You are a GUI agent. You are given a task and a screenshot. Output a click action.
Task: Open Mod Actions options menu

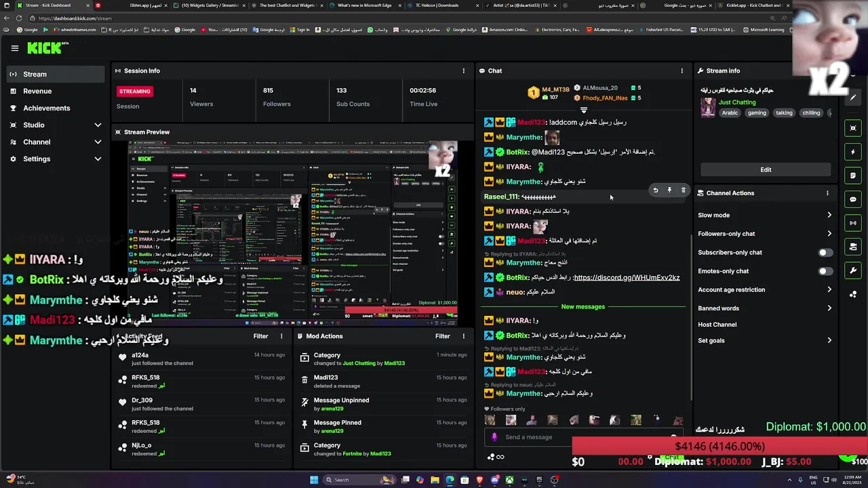point(464,336)
